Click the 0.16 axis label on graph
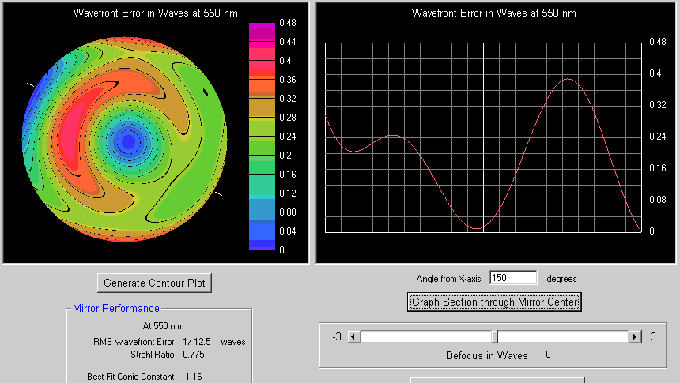Image resolution: width=680 pixels, height=383 pixels. [657, 168]
